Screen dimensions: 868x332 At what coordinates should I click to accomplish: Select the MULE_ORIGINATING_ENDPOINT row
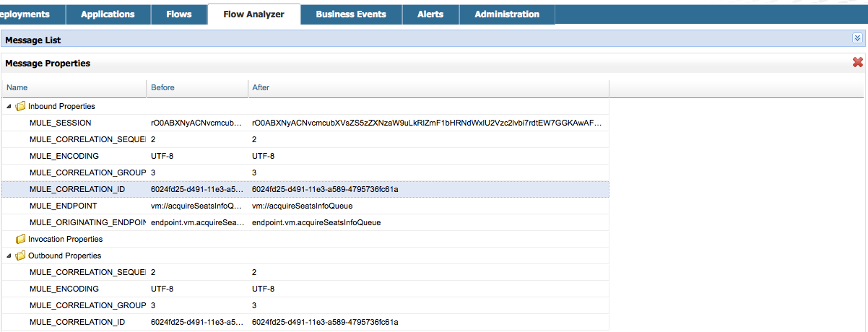coord(87,222)
